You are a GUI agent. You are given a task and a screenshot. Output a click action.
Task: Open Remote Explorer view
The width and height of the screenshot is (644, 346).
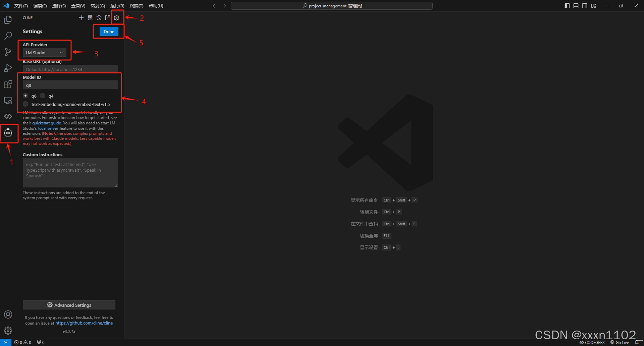tap(8, 100)
